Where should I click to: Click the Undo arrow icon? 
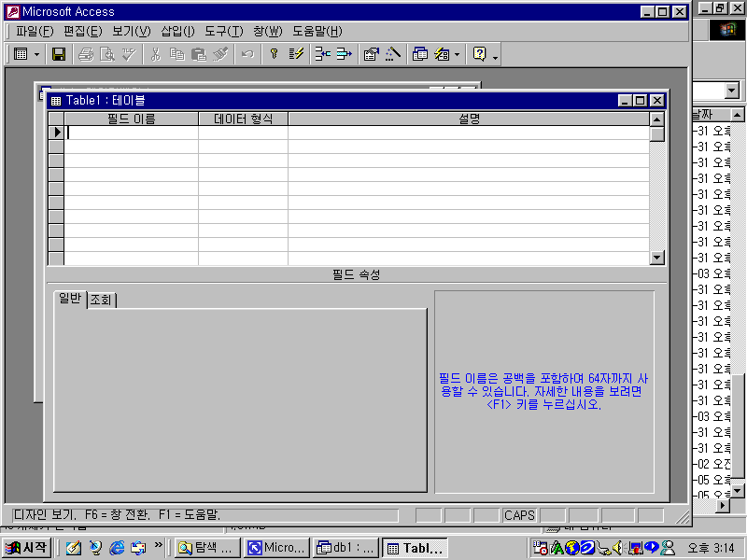[247, 54]
